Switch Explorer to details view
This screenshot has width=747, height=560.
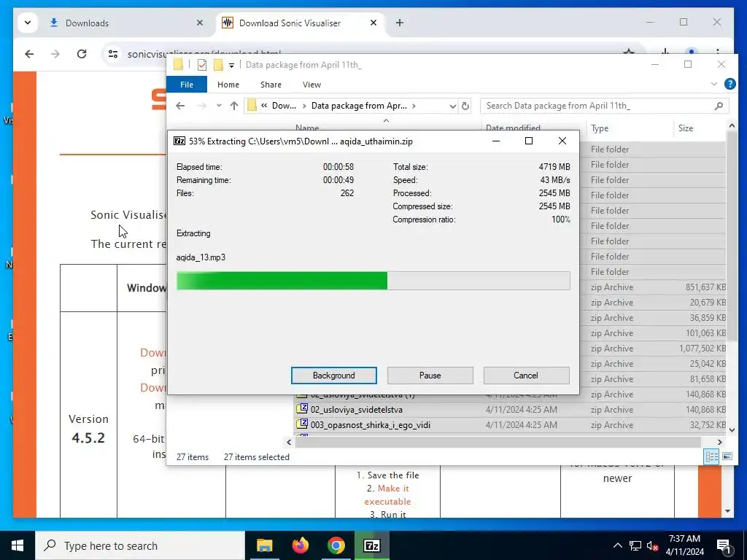click(x=712, y=456)
